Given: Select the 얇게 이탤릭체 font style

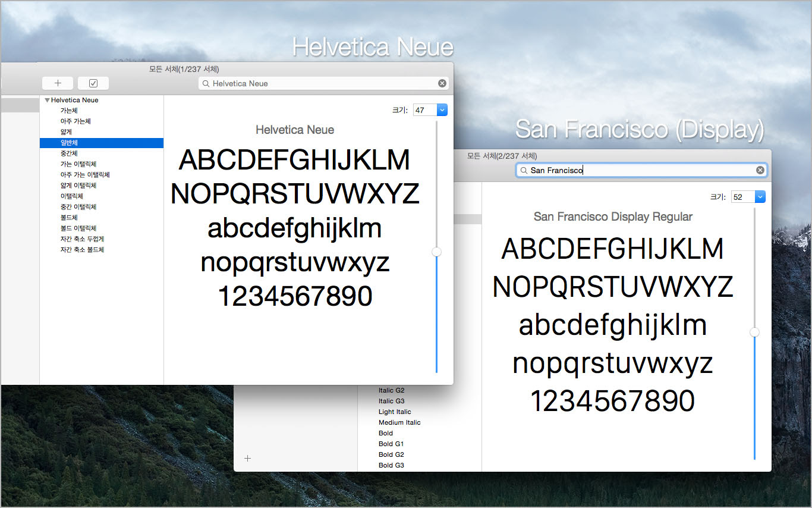Looking at the screenshot, I should click(x=78, y=186).
